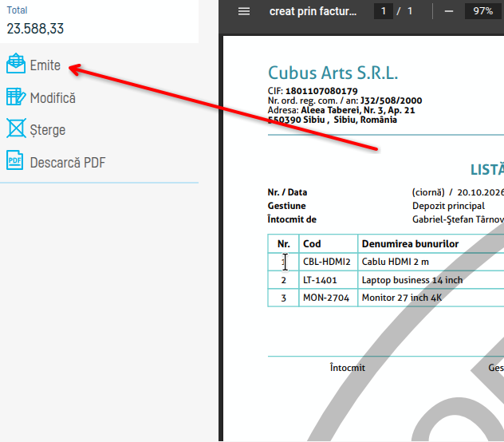Click the Cubus Arts S.R.L. heading
504x442 pixels.
333,73
